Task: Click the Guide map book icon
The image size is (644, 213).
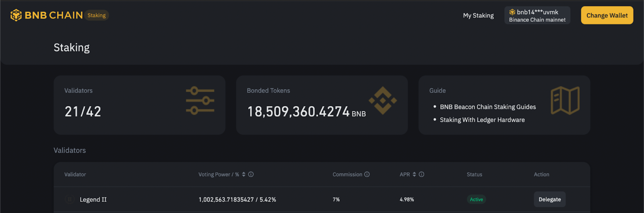Action: tap(565, 100)
